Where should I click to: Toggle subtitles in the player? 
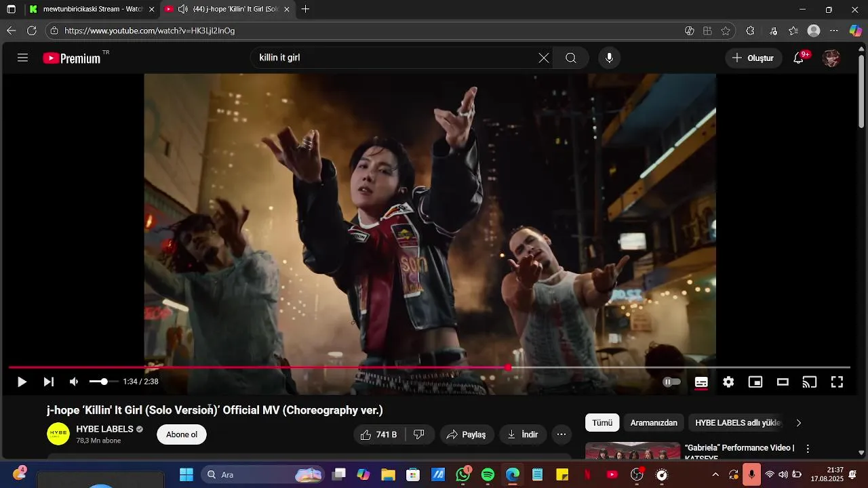[x=701, y=382]
